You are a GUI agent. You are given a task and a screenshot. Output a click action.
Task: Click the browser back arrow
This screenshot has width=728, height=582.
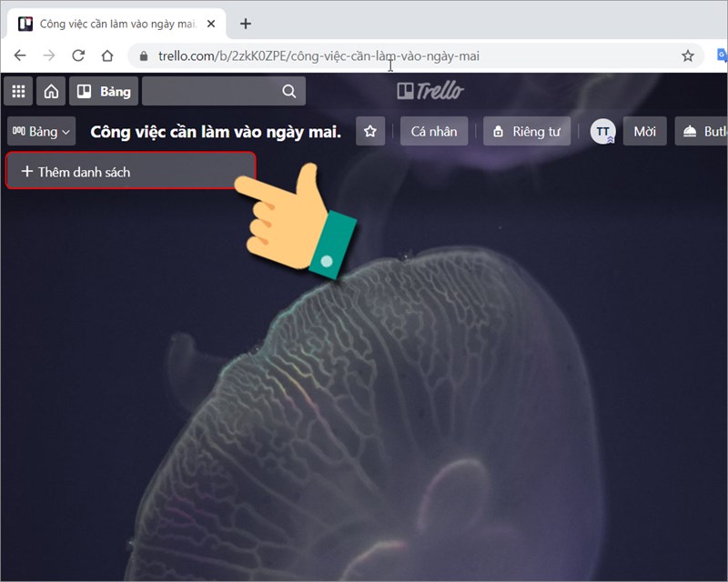pos(20,55)
